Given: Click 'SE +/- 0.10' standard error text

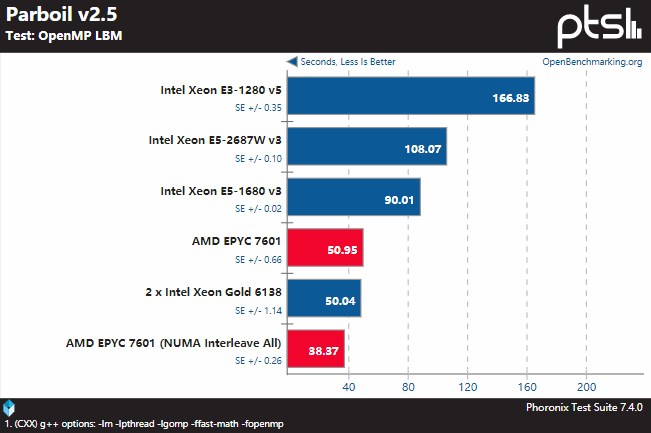Looking at the screenshot, I should pyautogui.click(x=258, y=159).
